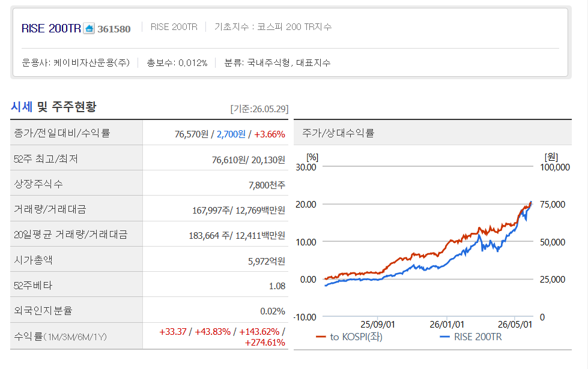Image resolution: width=588 pixels, height=369 pixels.
Task: Click the total fee 0.012% text
Action: tap(193, 63)
